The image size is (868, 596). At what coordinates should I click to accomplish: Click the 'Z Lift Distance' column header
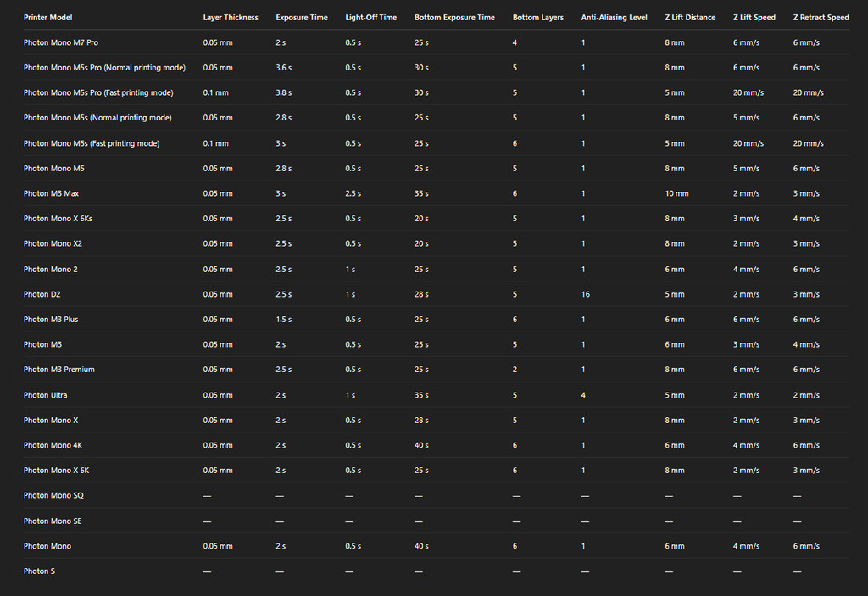click(690, 17)
